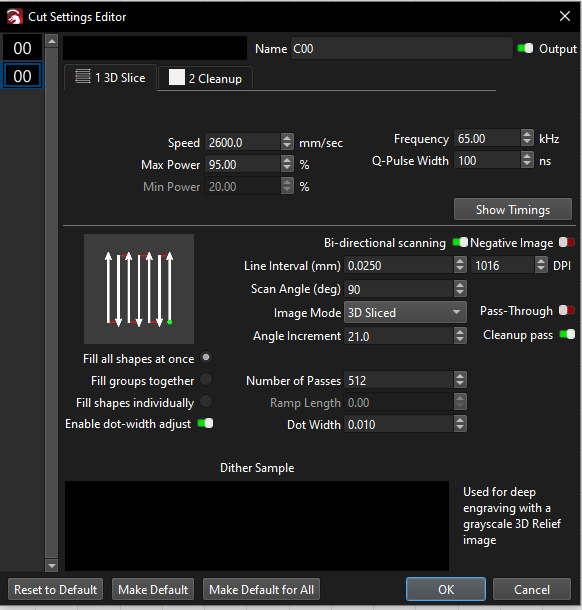Open the Image Mode dropdown
Image resolution: width=582 pixels, height=610 pixels.
(x=405, y=312)
